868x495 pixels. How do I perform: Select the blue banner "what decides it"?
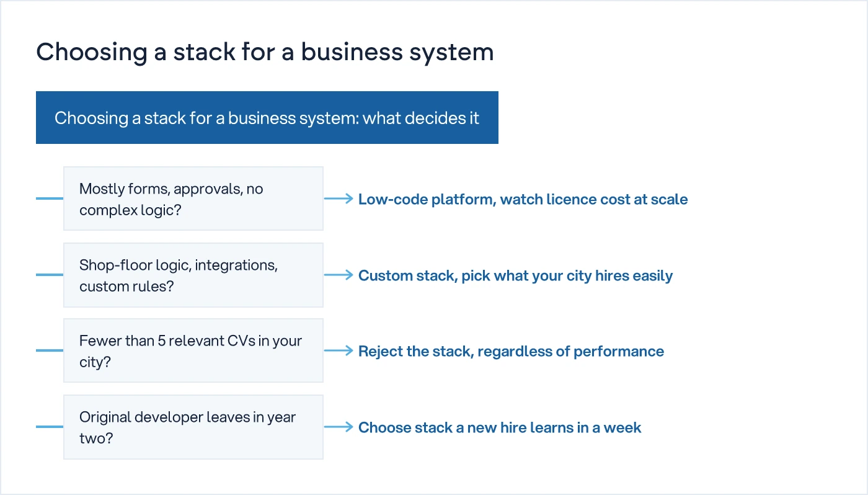click(x=267, y=118)
